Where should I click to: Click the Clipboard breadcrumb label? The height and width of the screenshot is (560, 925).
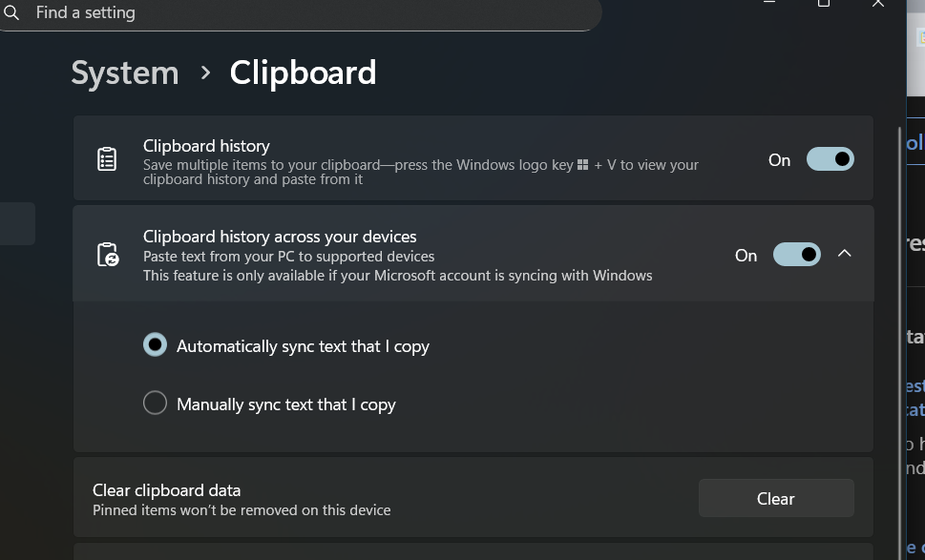point(303,73)
